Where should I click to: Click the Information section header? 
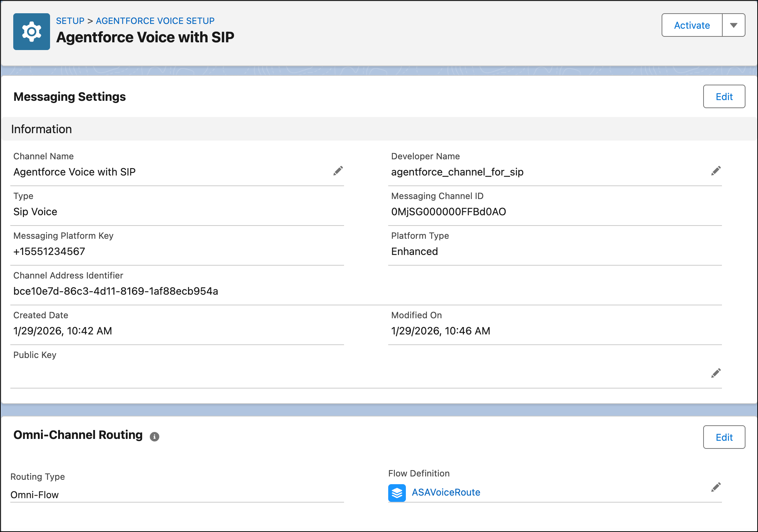pyautogui.click(x=379, y=129)
